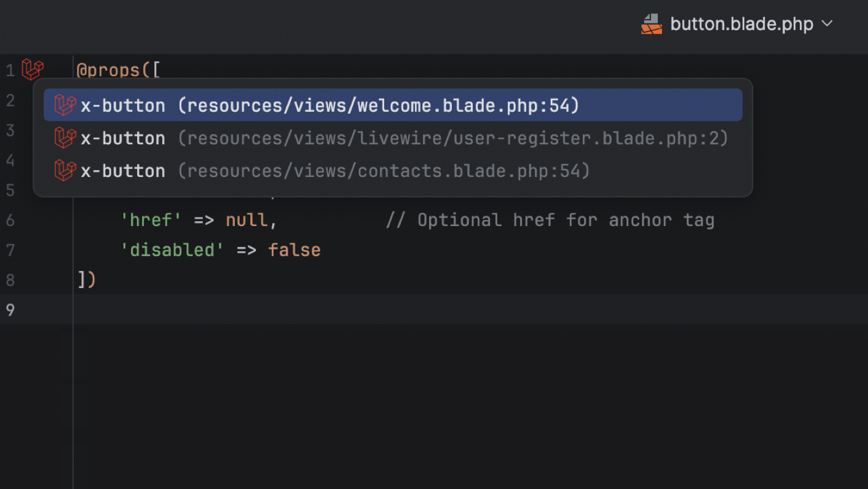Click line number 7 in the gutter
Screen dimensions: 868x489
tap(10, 250)
